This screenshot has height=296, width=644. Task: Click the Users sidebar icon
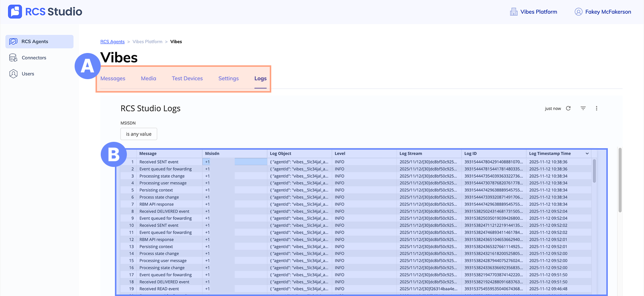[x=13, y=74]
